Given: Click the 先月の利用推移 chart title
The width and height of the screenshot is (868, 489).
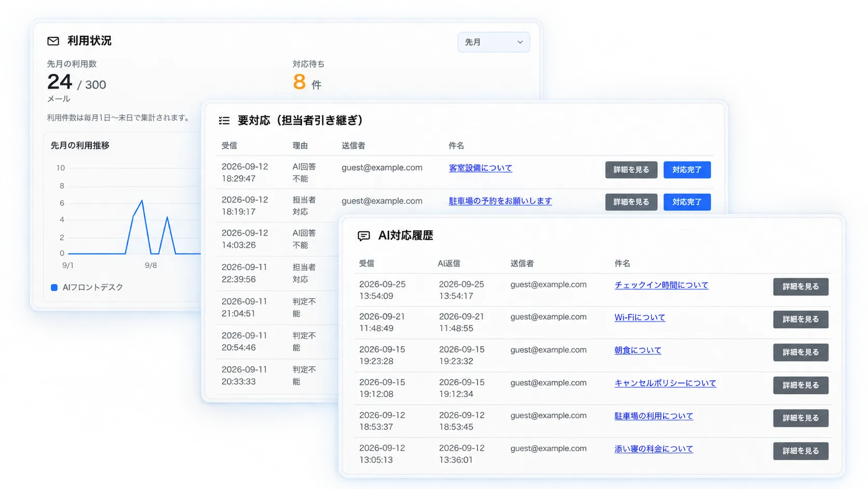Looking at the screenshot, I should pos(80,146).
